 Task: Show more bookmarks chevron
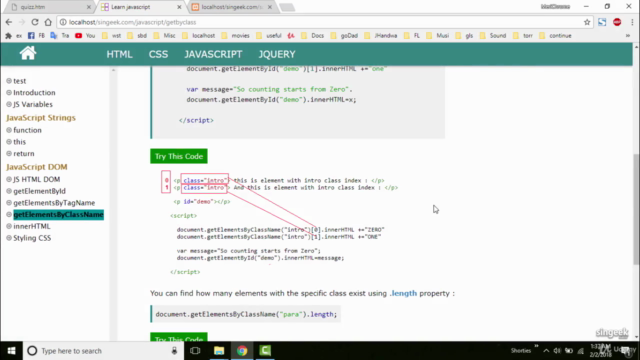tap(628, 36)
